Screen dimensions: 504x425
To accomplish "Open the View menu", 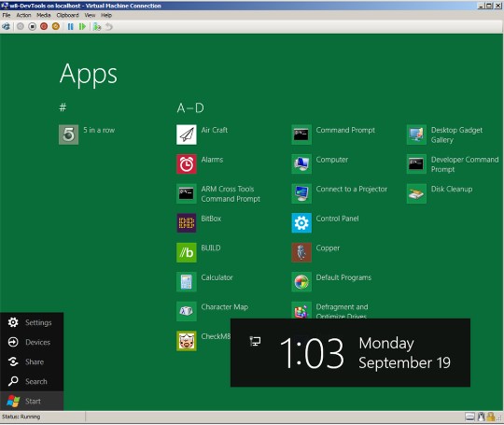I will pyautogui.click(x=90, y=15).
